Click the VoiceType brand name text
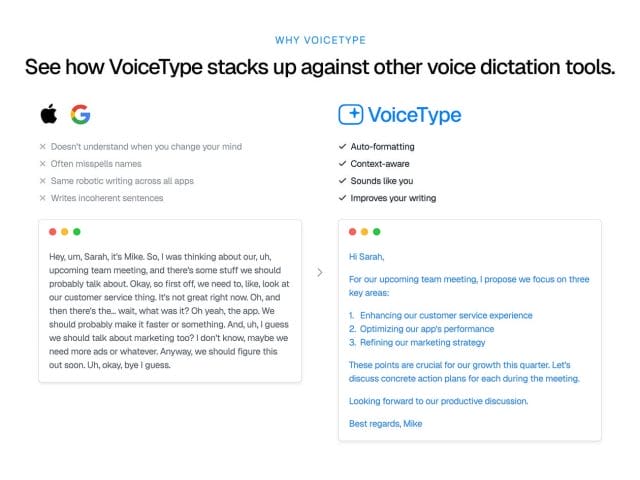 [413, 114]
